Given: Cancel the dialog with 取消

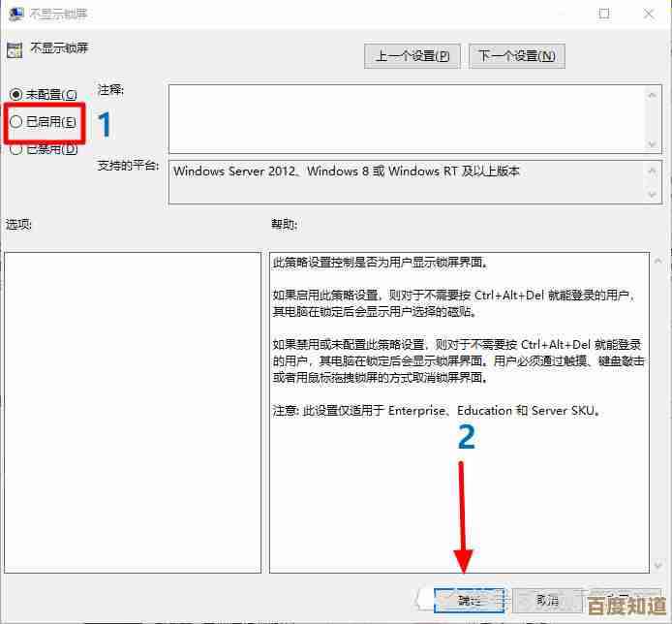Looking at the screenshot, I should [547, 600].
